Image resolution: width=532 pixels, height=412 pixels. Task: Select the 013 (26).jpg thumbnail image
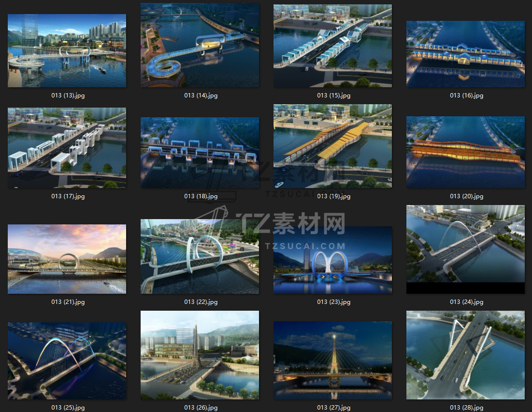tap(200, 355)
